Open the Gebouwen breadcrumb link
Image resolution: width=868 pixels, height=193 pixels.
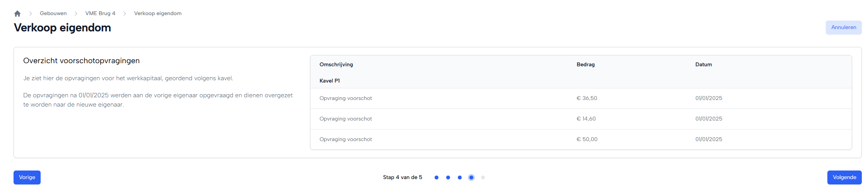[53, 14]
